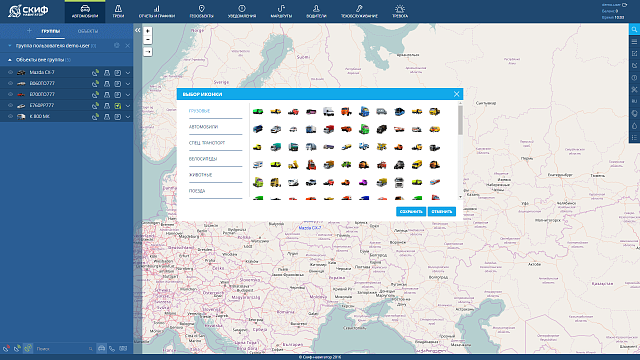
Task: Click the car filter icon in bottom bar
Action: tap(101, 348)
